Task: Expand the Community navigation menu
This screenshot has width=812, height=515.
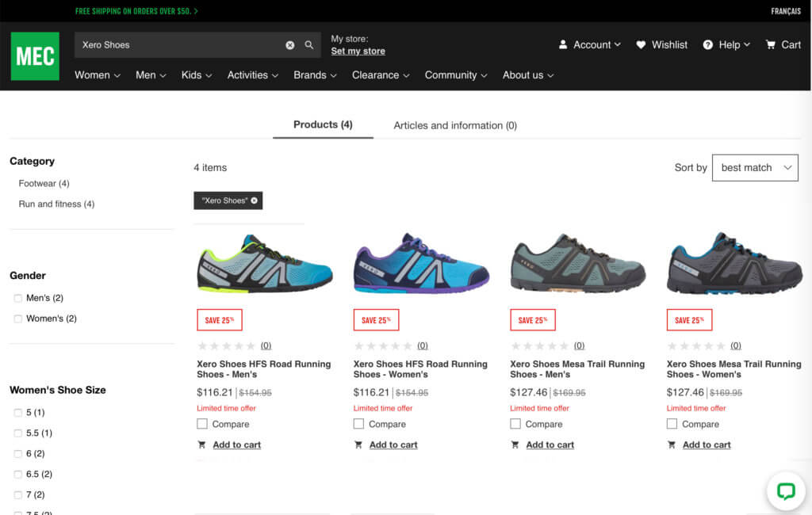Action: (456, 75)
